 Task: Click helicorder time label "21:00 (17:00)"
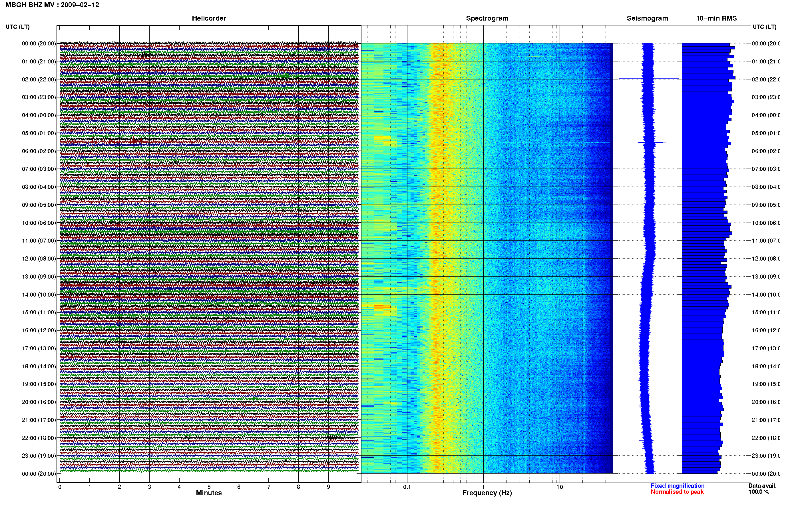pos(39,420)
